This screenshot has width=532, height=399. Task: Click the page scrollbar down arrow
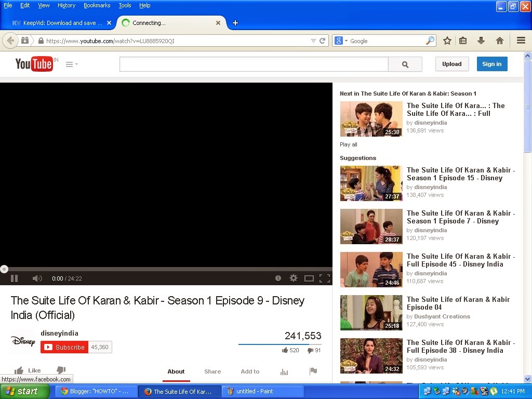click(528, 379)
